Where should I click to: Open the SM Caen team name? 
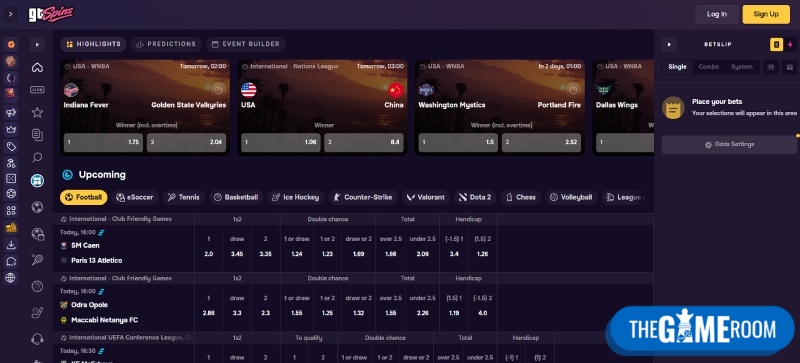[x=85, y=246]
